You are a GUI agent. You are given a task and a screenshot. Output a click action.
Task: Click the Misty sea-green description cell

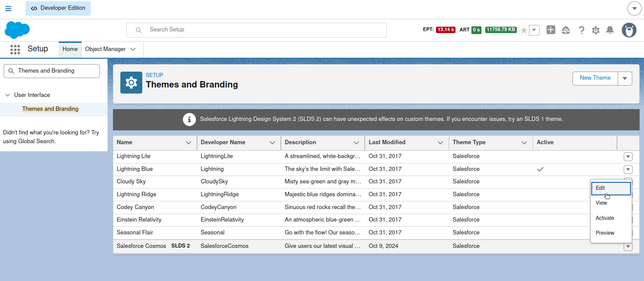coord(323,182)
